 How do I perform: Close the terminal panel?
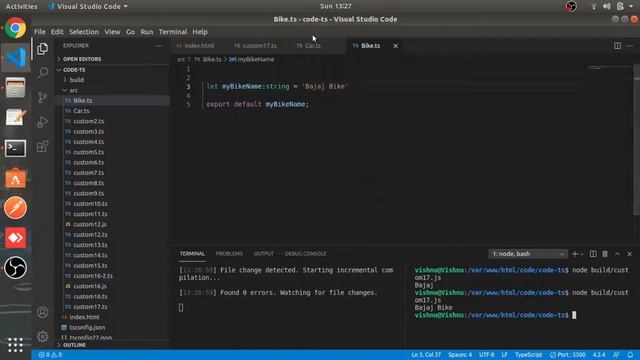(629, 254)
